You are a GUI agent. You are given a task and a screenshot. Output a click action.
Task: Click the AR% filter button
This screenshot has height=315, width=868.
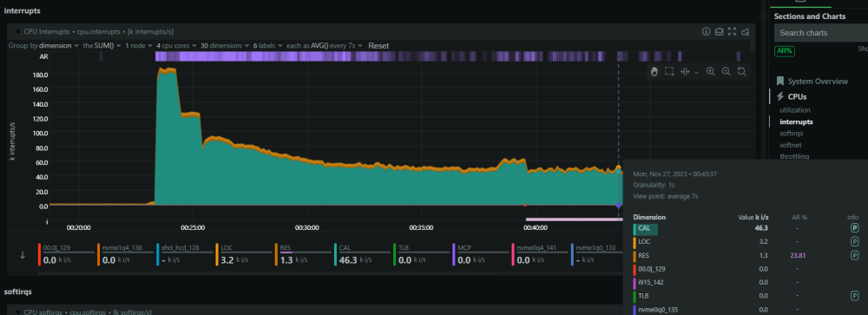click(x=785, y=50)
